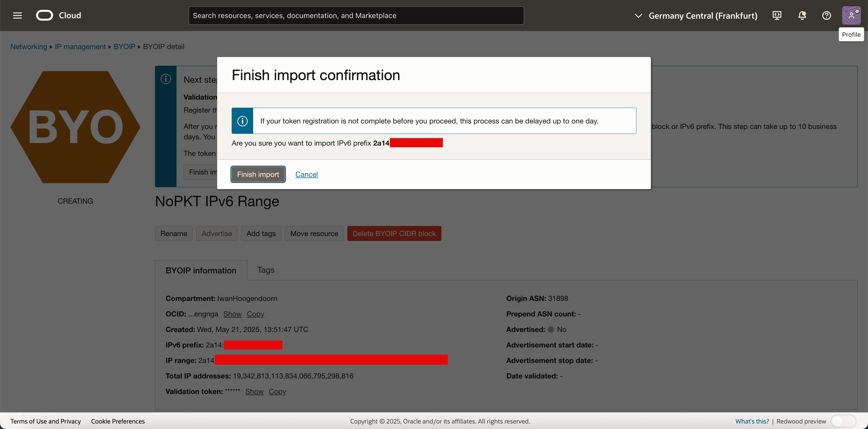Screen dimensions: 868x429
Task: Click the search resources input field
Action: [x=356, y=16]
